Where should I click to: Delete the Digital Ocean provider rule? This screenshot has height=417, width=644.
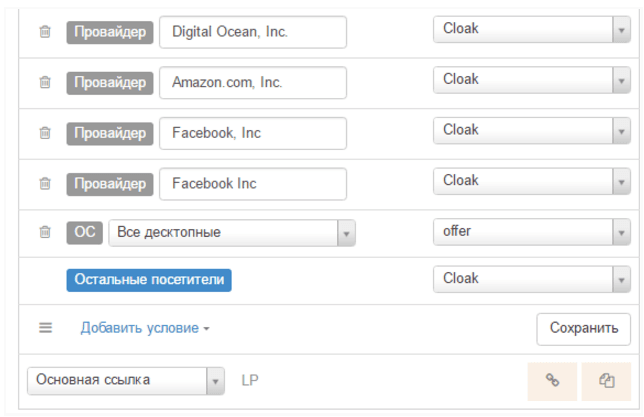[x=45, y=32]
